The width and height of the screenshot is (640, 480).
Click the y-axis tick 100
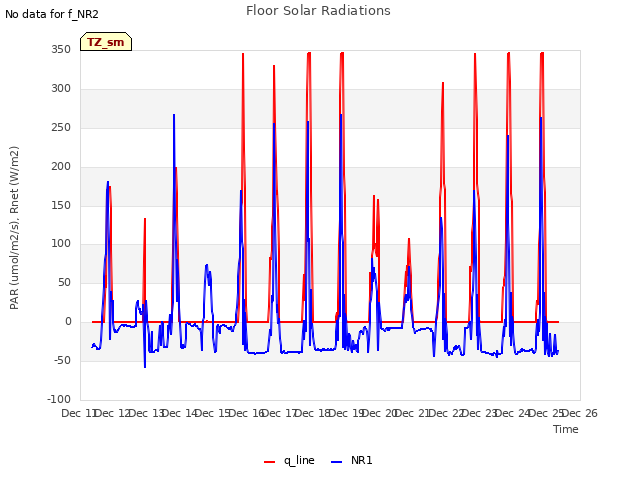click(61, 244)
